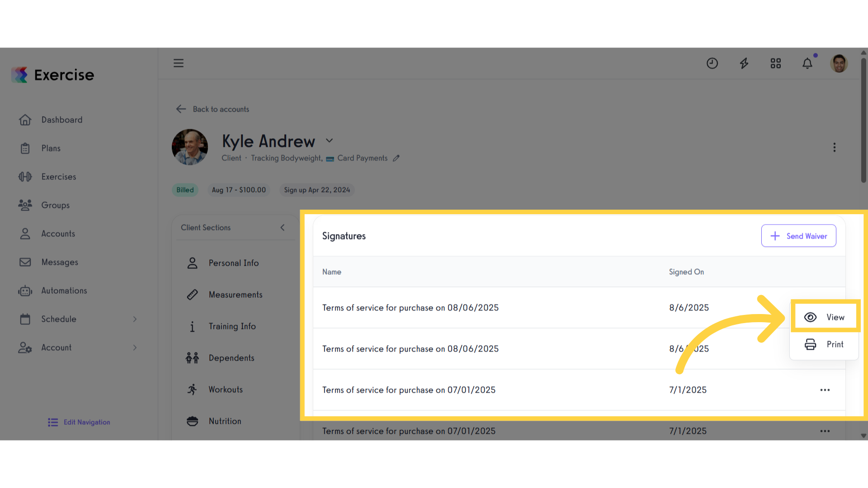Image resolution: width=868 pixels, height=488 pixels.
Task: Click the Workouts running figure icon
Action: pos(192,389)
